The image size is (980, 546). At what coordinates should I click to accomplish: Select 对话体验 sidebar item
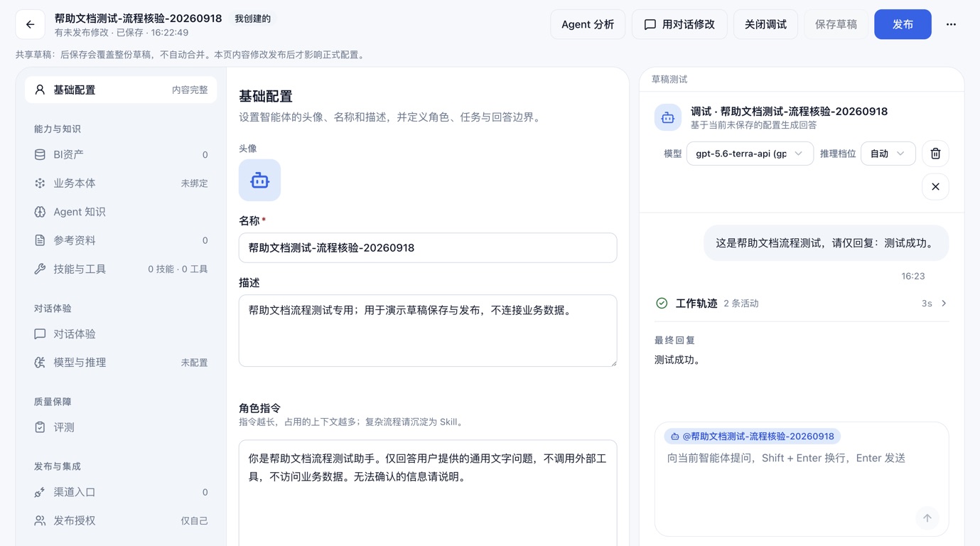point(121,334)
